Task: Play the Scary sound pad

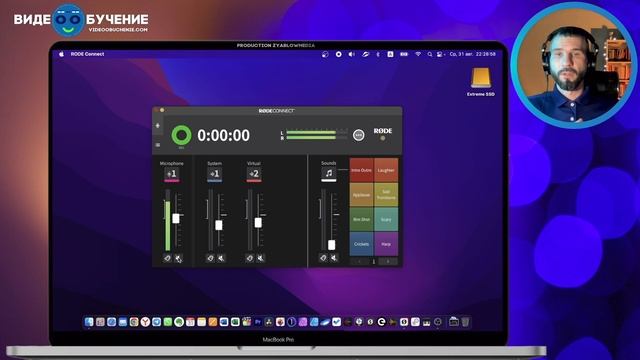Action: point(386,219)
